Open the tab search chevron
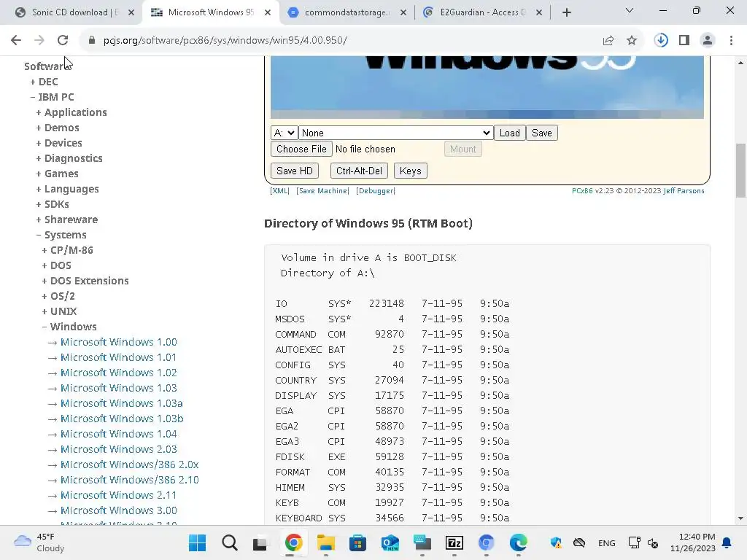This screenshot has width=747, height=560. click(630, 10)
